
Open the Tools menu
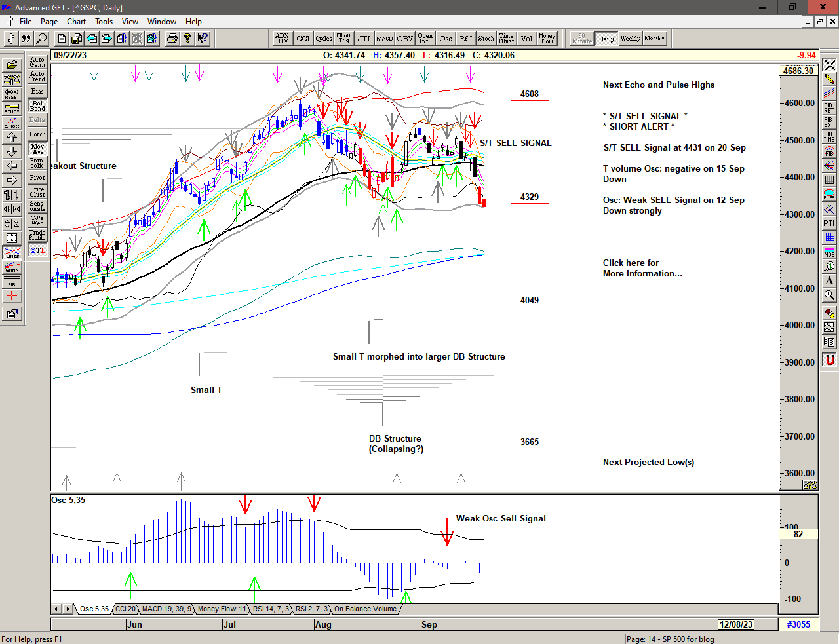pos(104,22)
